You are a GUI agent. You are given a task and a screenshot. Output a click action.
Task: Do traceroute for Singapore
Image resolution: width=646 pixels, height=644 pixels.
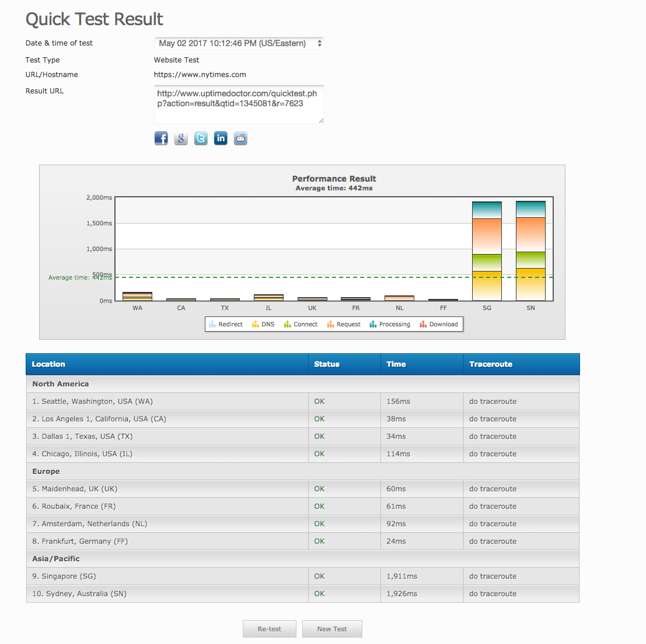point(493,576)
